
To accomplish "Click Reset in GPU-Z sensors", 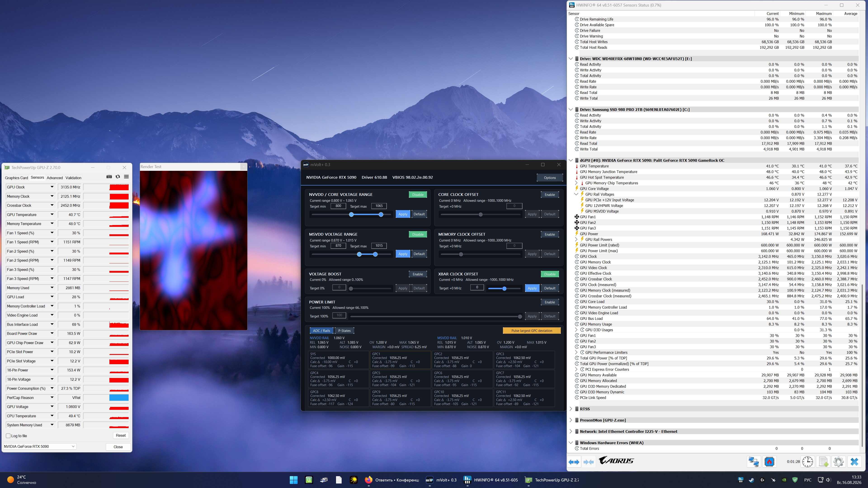I will 121,435.
